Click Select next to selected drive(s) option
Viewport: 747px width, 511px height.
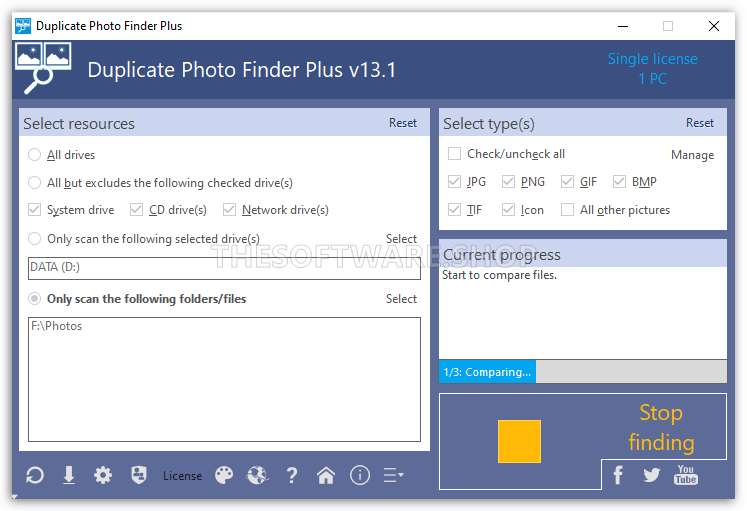point(401,239)
